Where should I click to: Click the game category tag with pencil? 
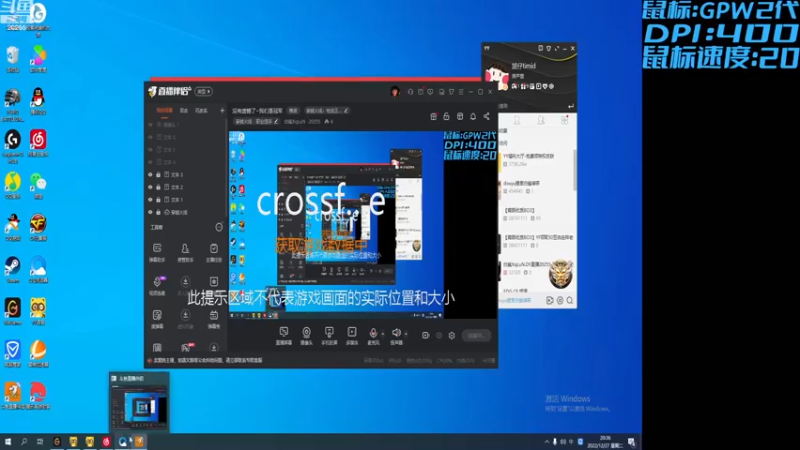(257, 121)
